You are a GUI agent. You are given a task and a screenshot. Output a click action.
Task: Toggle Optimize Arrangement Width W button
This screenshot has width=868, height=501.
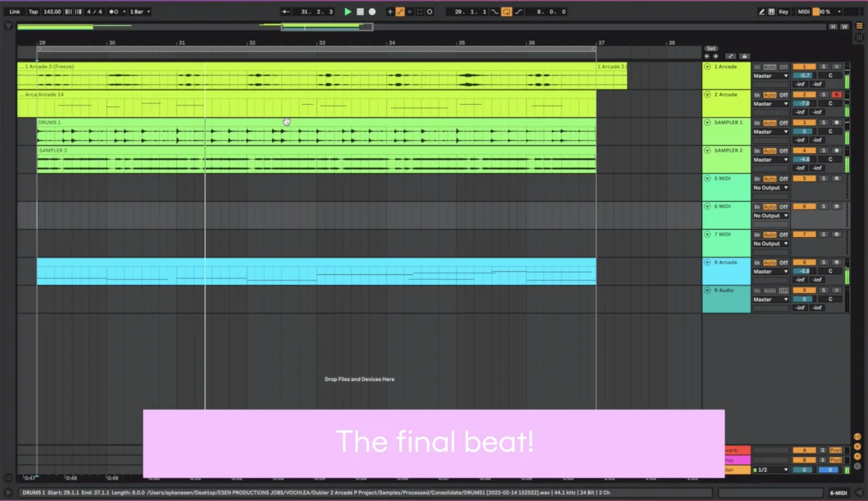[x=843, y=27]
